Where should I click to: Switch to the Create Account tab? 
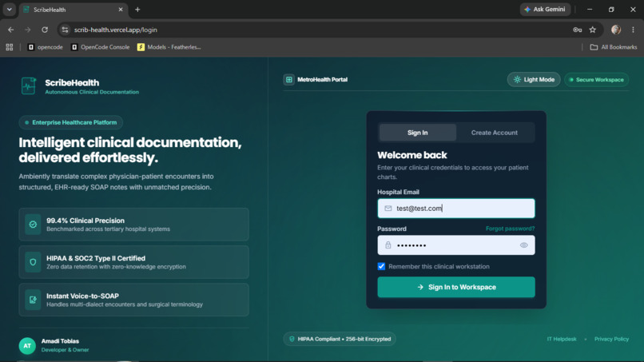tap(494, 133)
